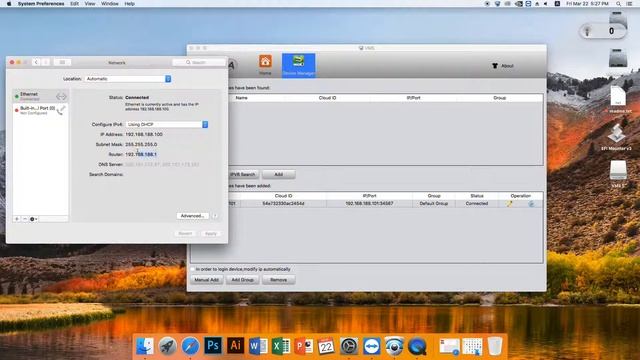Add a network service with plus button
This screenshot has height=360, width=640.
click(x=17, y=219)
